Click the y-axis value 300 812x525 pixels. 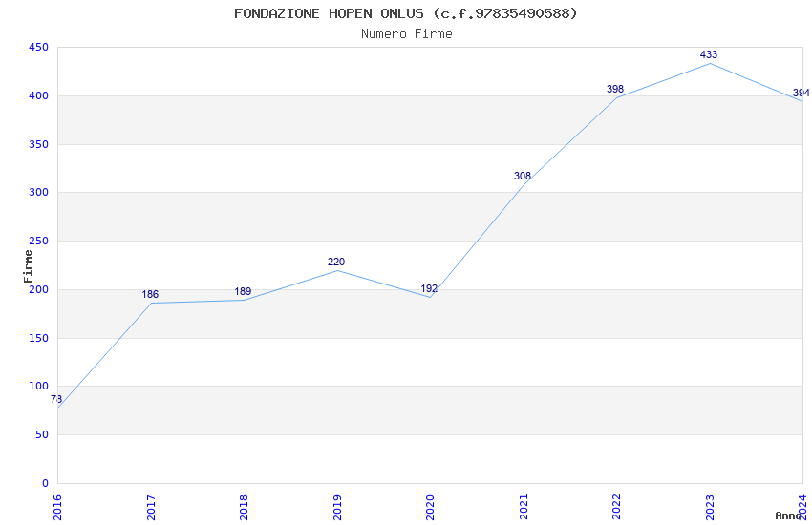[x=39, y=193]
